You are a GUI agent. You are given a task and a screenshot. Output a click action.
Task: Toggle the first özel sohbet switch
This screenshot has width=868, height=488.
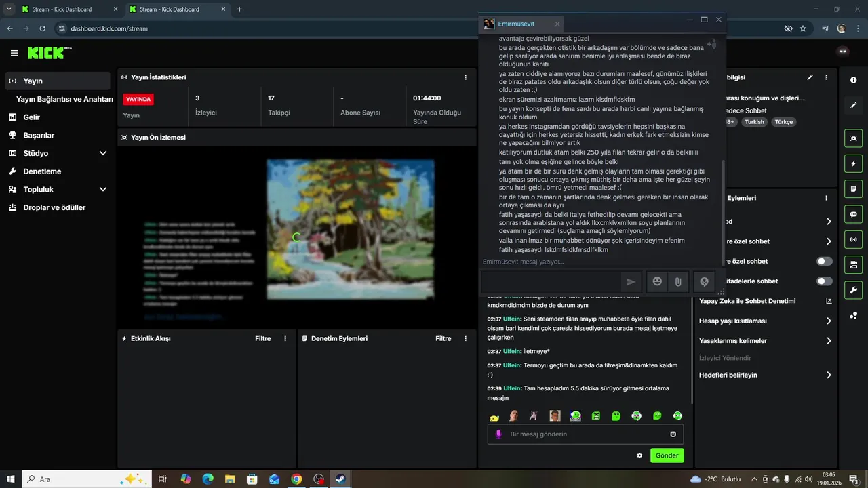tap(825, 261)
